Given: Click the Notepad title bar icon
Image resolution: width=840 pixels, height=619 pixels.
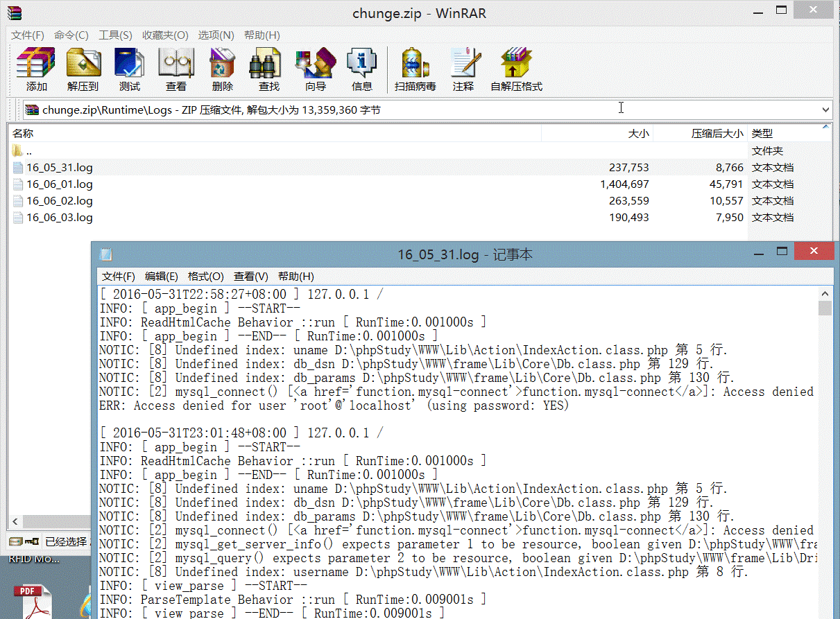Looking at the screenshot, I should point(106,254).
